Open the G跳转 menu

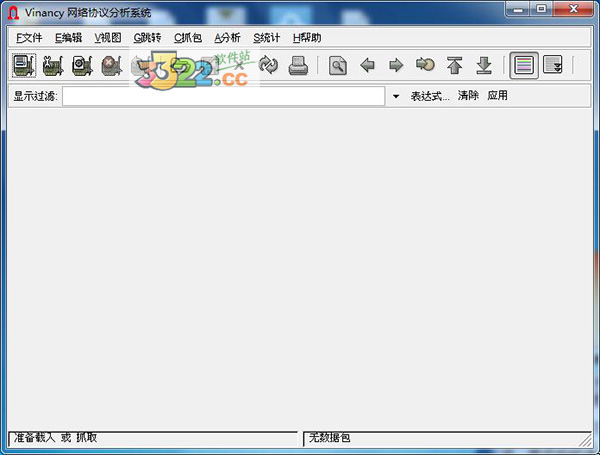(x=147, y=38)
